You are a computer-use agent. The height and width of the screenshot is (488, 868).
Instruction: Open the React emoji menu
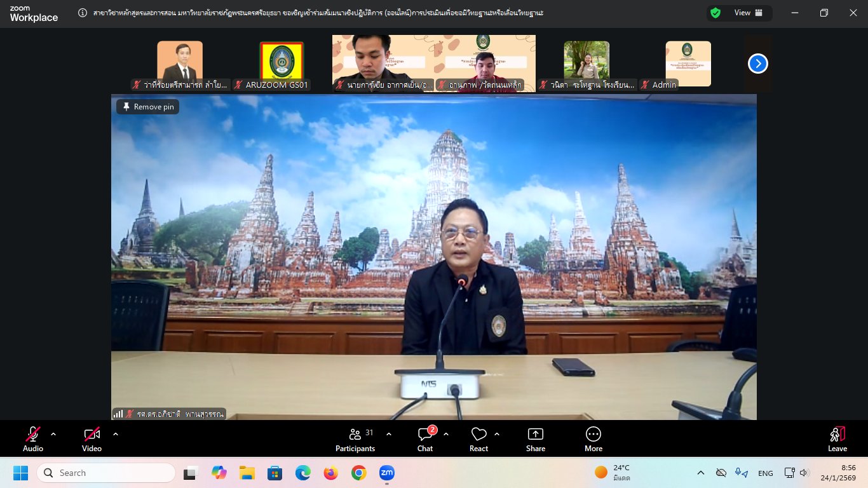[478, 438]
